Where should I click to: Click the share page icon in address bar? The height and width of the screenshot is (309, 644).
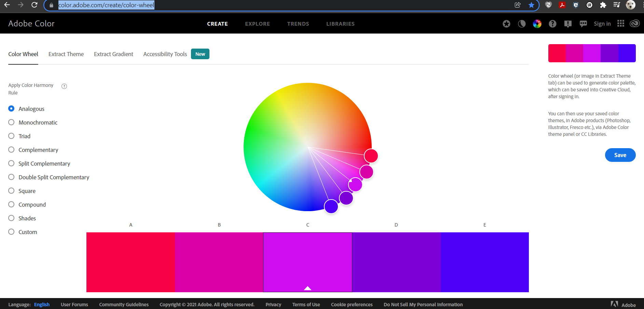(518, 5)
